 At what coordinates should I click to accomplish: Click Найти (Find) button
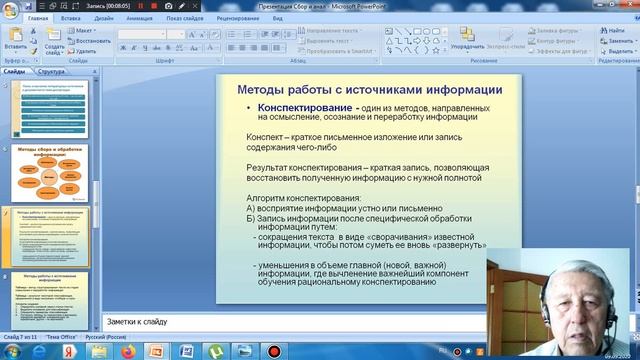click(613, 31)
